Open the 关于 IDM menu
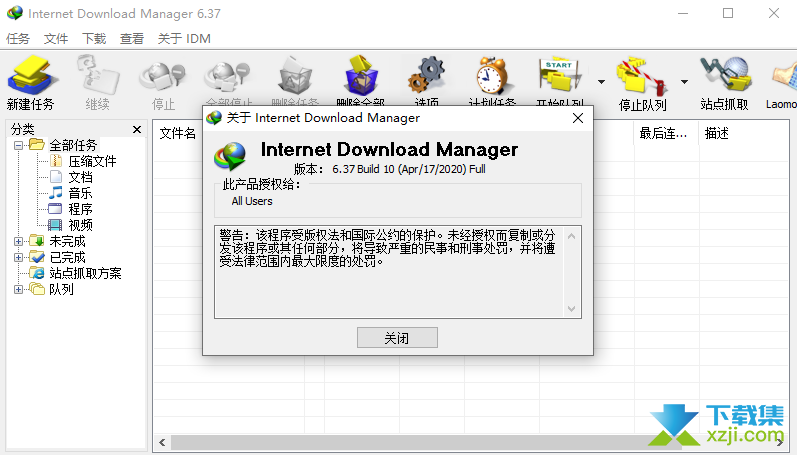Image resolution: width=797 pixels, height=455 pixels. click(184, 39)
